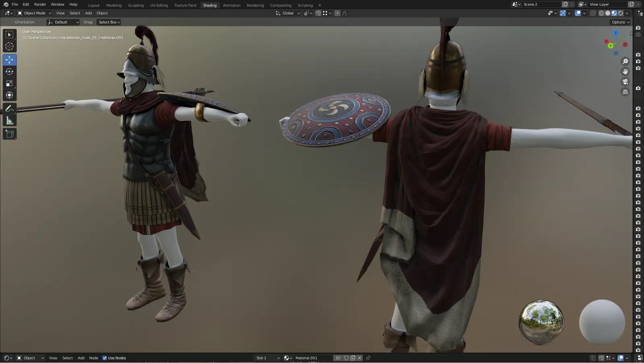This screenshot has height=363, width=644.
Task: Click the zoom magnifier viewport icon
Action: tap(625, 61)
